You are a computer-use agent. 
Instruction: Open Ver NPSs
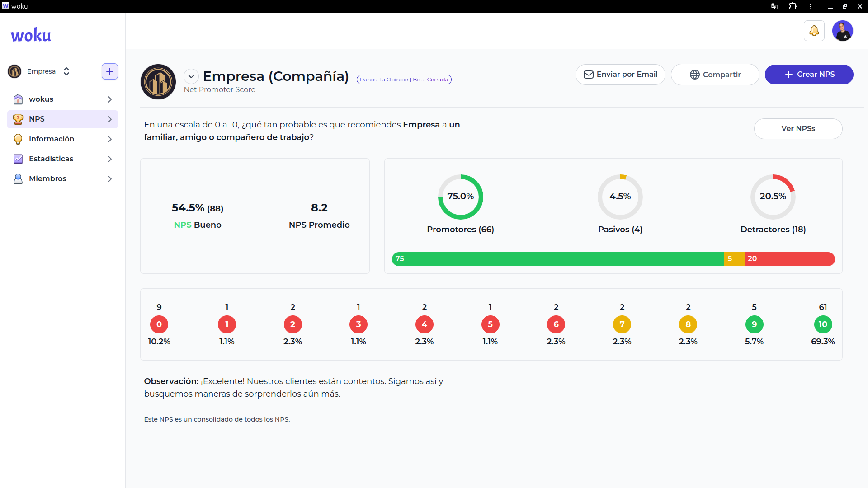point(798,128)
